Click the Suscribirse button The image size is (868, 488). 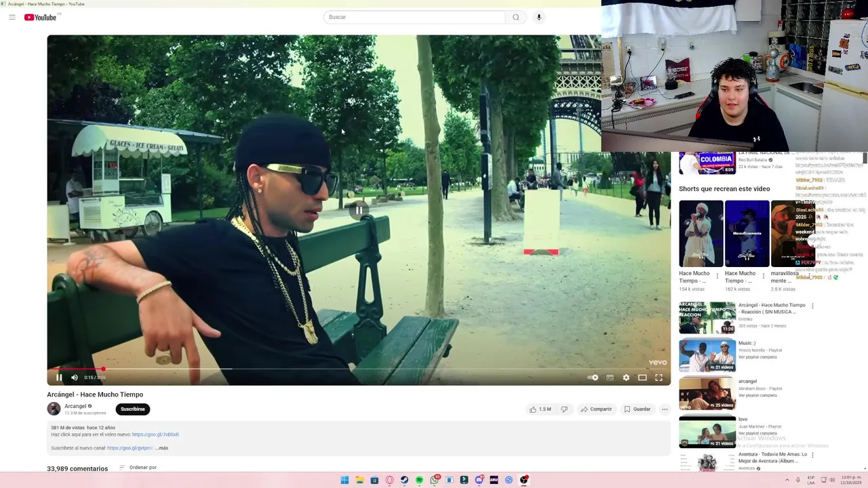click(x=133, y=409)
